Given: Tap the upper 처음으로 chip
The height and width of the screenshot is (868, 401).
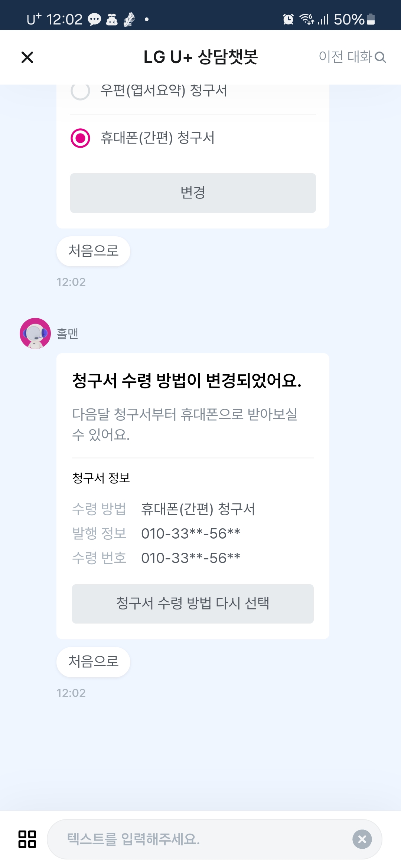Looking at the screenshot, I should pos(93,251).
